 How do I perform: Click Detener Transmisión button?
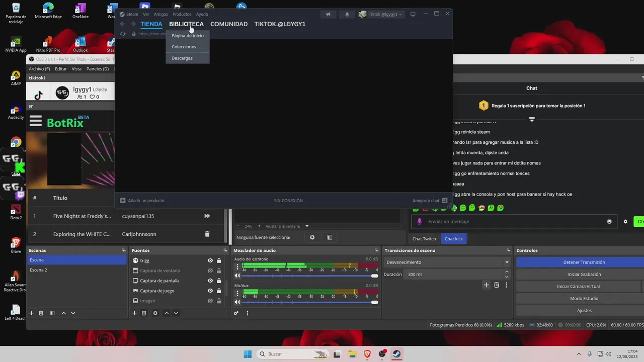point(584,262)
